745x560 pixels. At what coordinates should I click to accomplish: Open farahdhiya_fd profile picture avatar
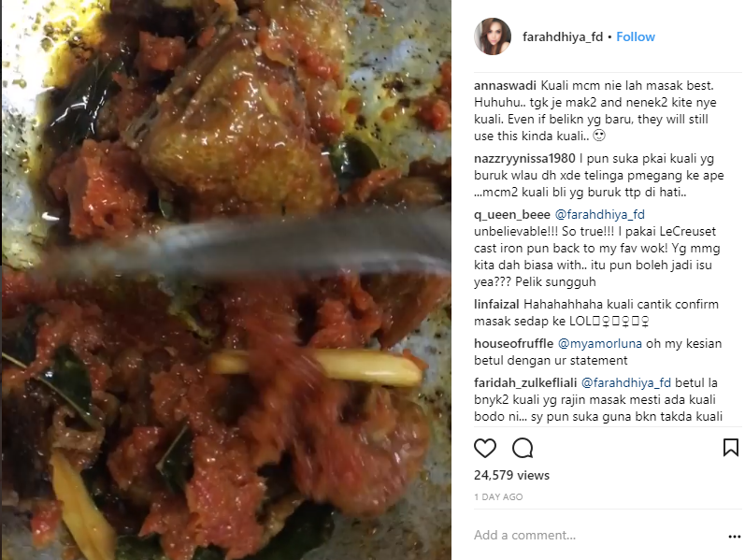493,36
